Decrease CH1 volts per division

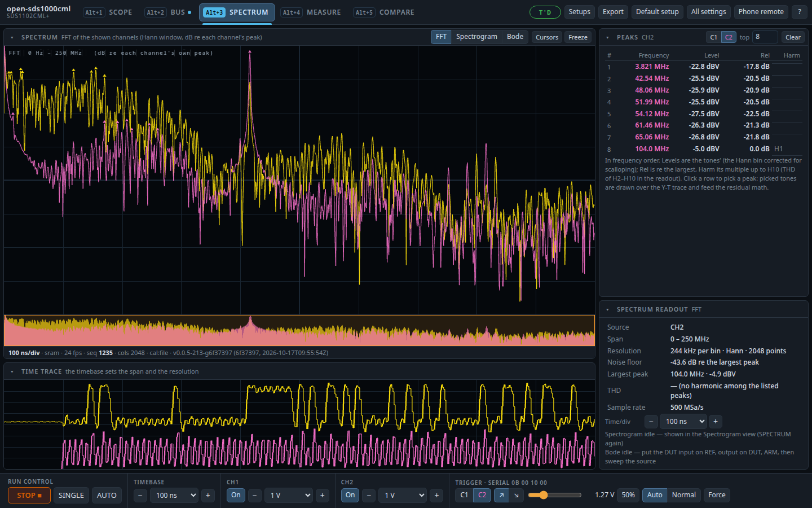pyautogui.click(x=255, y=496)
